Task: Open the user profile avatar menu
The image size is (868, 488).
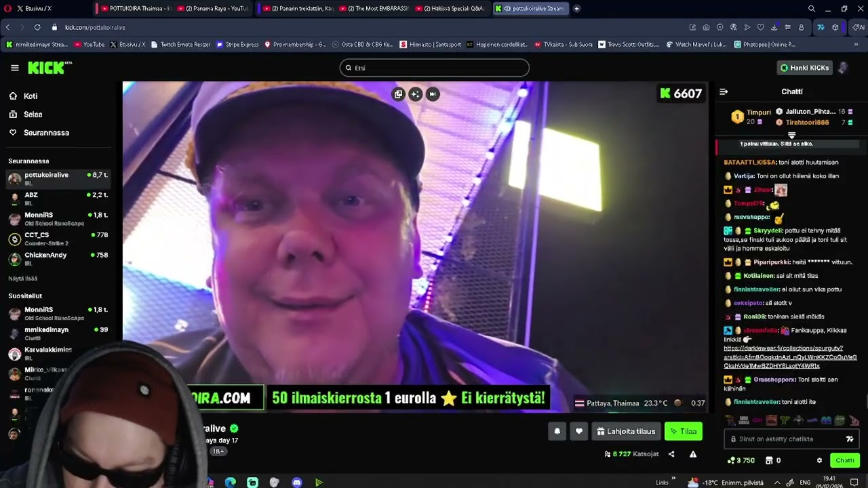Action: (843, 68)
